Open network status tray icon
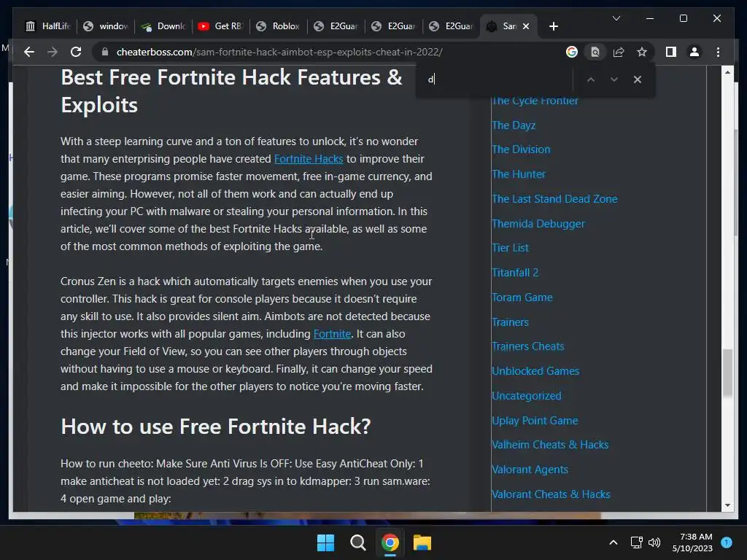 [x=636, y=542]
